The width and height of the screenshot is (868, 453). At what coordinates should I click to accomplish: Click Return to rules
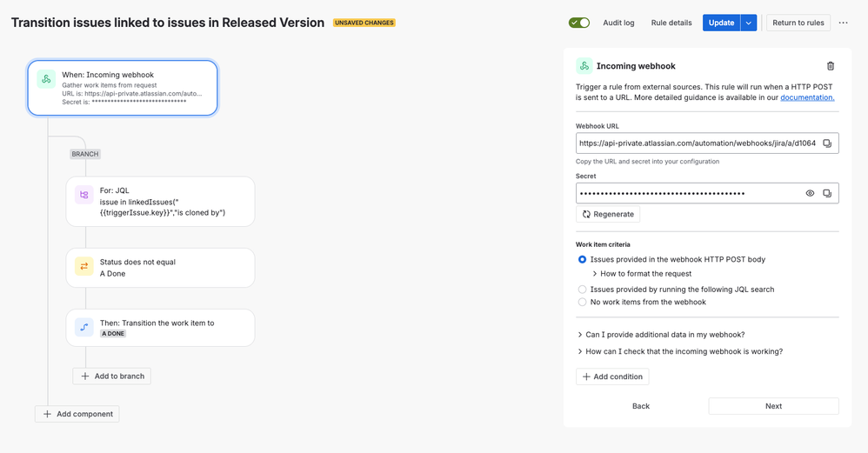coord(798,23)
